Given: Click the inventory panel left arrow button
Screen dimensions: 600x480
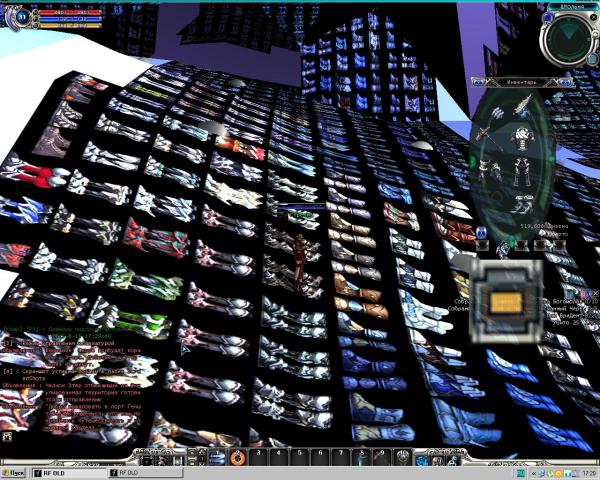Looking at the screenshot, I should click(x=478, y=82).
